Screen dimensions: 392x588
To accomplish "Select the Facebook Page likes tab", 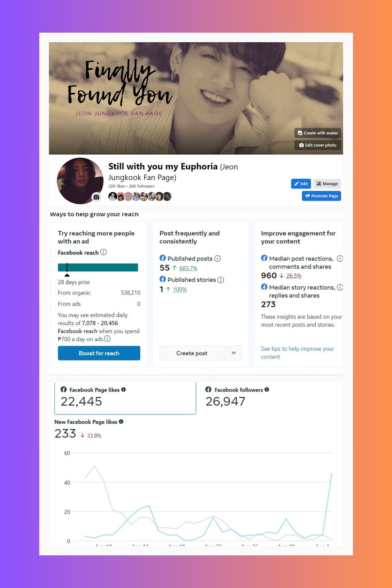I will tap(125, 399).
